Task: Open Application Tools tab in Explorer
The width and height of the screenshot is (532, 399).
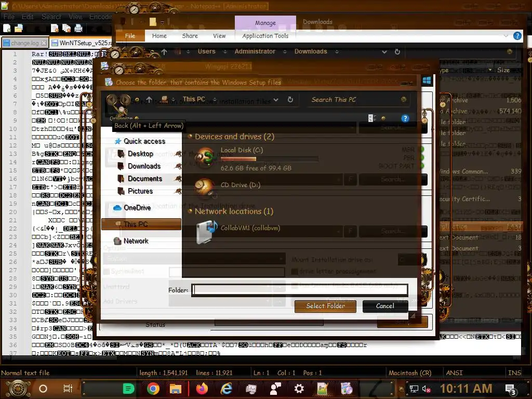Action: (265, 36)
